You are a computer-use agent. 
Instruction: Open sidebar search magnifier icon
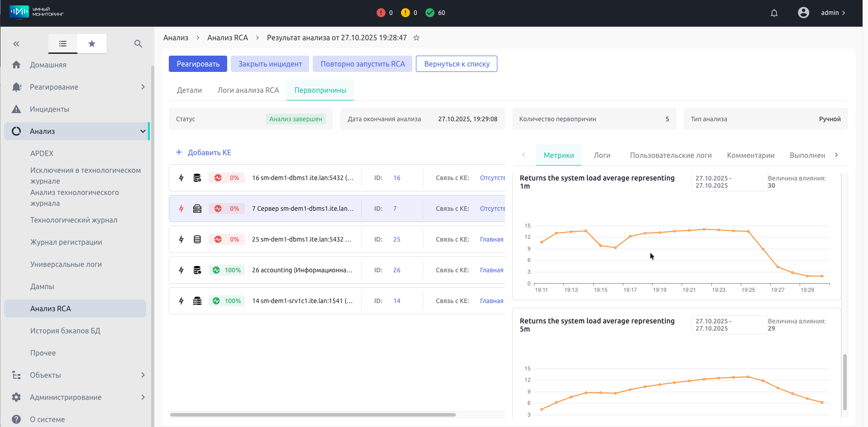coord(138,44)
